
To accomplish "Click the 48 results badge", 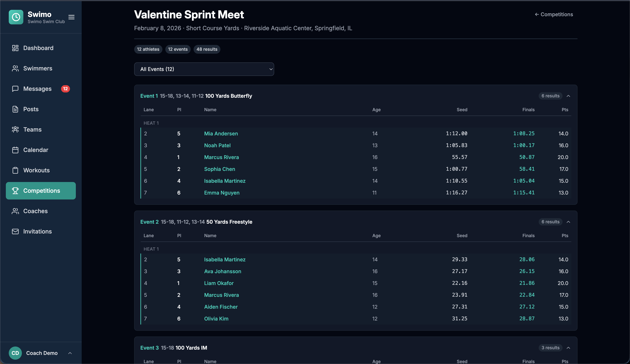I will tap(207, 49).
